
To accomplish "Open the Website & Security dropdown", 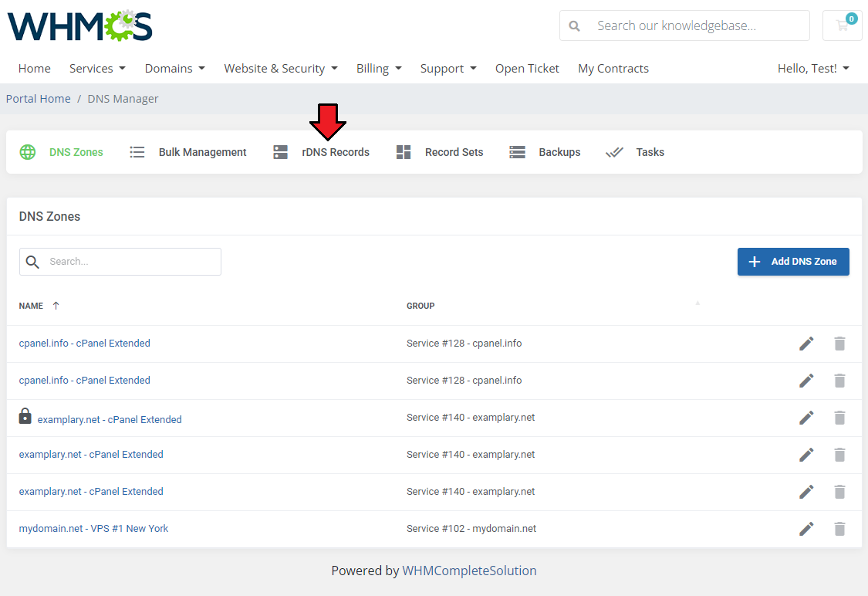I will [x=281, y=69].
